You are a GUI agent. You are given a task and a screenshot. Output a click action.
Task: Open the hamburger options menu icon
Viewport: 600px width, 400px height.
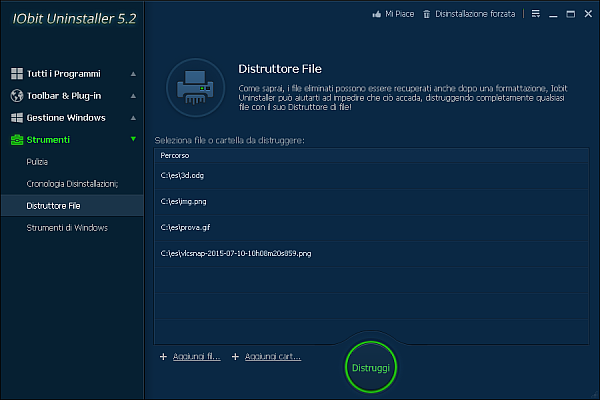pyautogui.click(x=536, y=14)
